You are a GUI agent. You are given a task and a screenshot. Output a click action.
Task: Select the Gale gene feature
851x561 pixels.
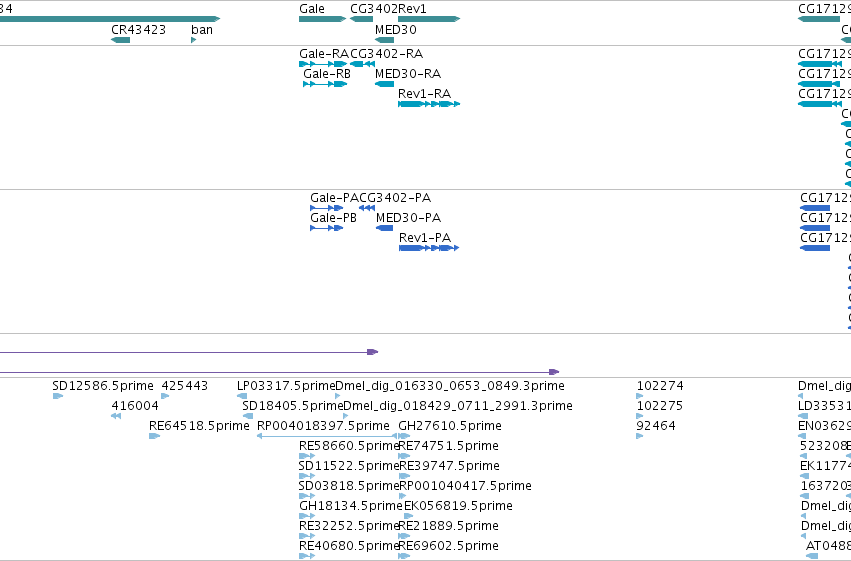tap(322, 19)
